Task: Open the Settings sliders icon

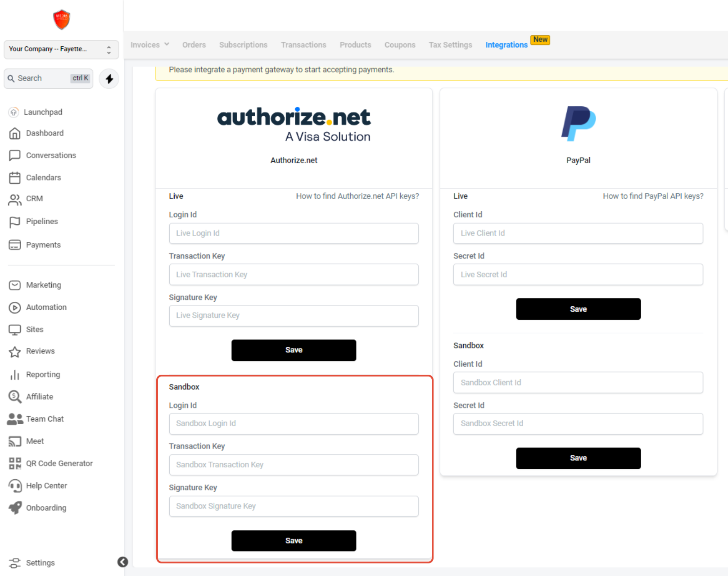Action: (x=15, y=563)
